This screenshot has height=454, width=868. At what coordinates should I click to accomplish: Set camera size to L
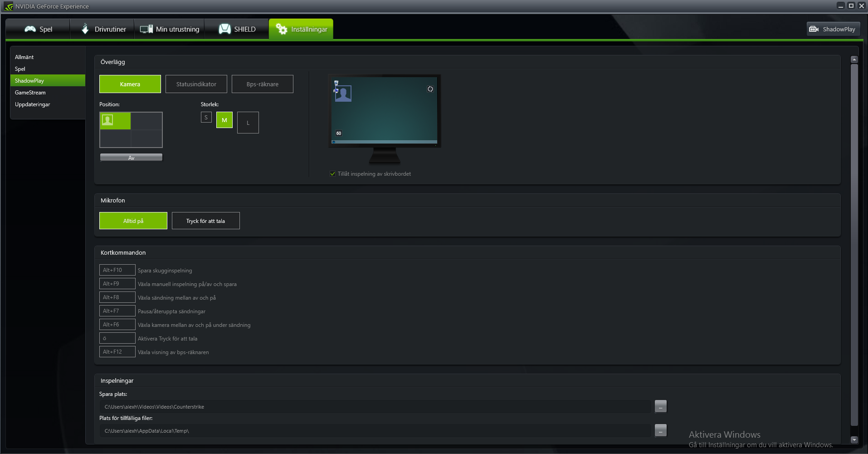click(x=248, y=123)
